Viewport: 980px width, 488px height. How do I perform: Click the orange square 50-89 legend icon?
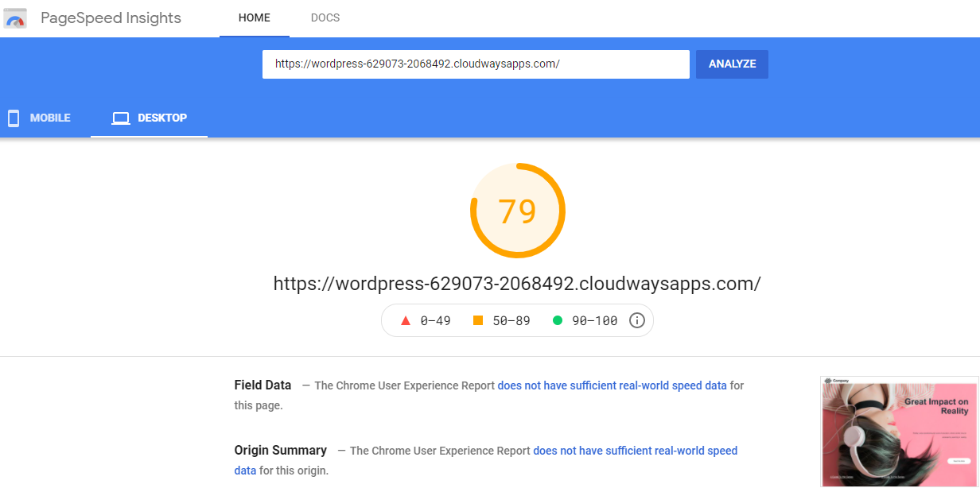coord(479,320)
